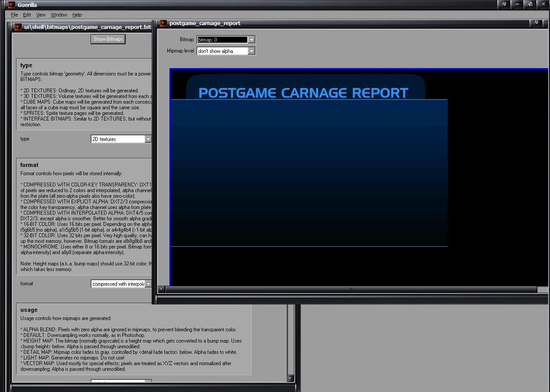
Task: Click the down arrow of the tag window scrollbar
Action: (x=290, y=378)
